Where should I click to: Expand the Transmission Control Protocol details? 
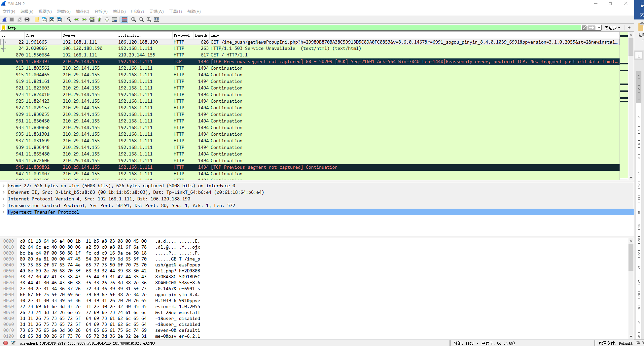tap(4, 205)
